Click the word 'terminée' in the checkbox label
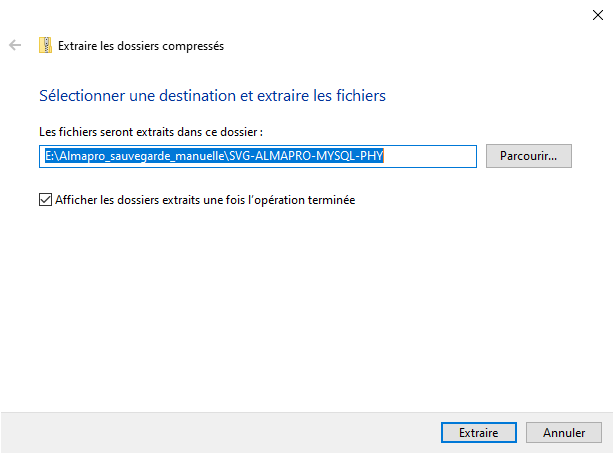 331,200
